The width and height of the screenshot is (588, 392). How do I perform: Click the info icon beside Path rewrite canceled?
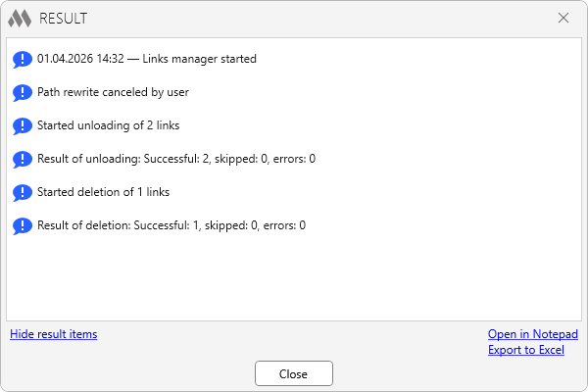[22, 92]
